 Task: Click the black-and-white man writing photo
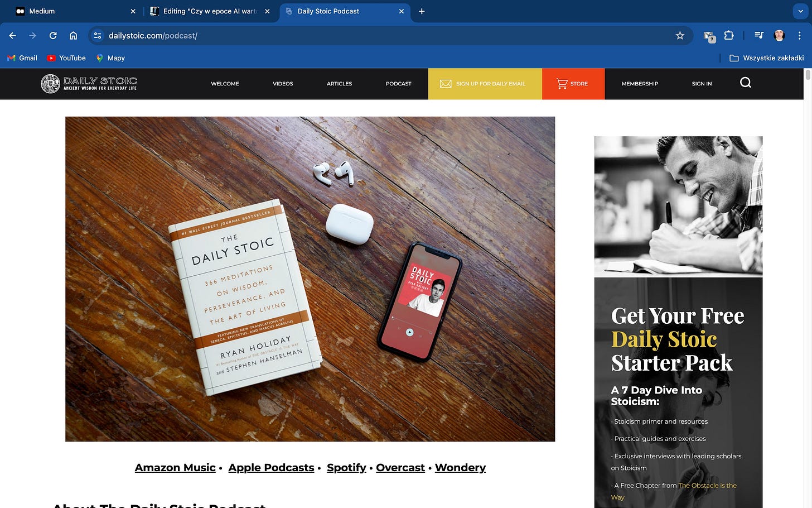pos(678,205)
